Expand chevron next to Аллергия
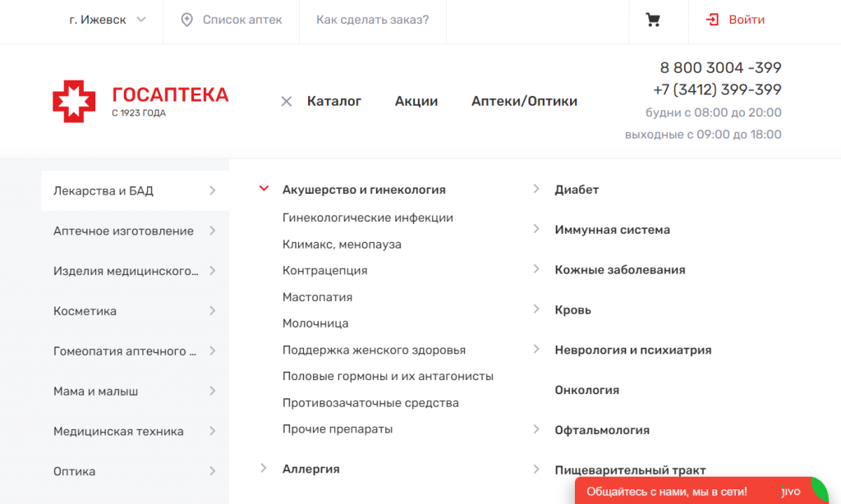 (264, 468)
